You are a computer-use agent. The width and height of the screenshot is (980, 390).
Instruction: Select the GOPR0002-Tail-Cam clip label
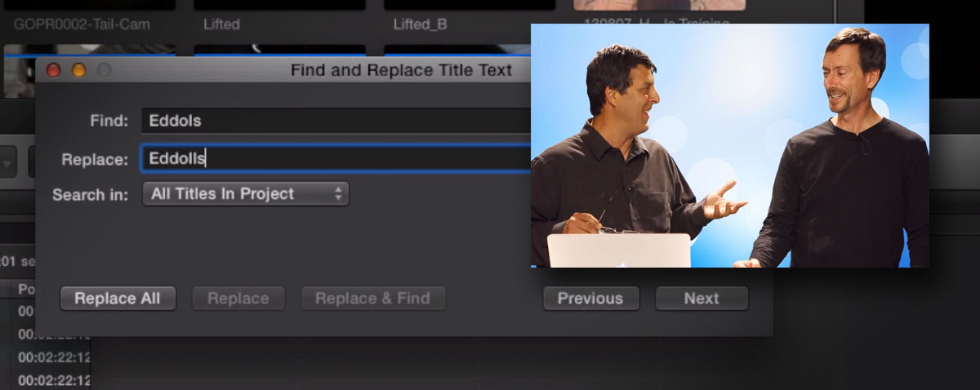coord(82,24)
